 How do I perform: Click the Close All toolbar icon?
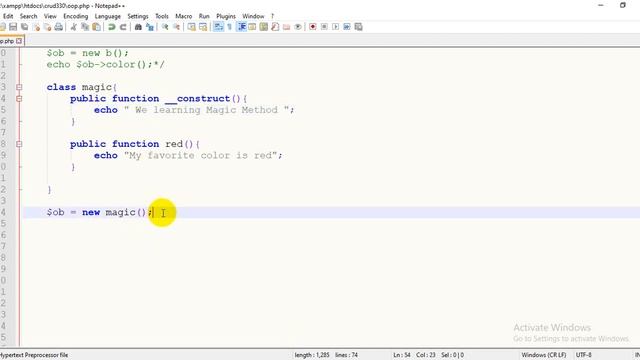[x=47, y=27]
